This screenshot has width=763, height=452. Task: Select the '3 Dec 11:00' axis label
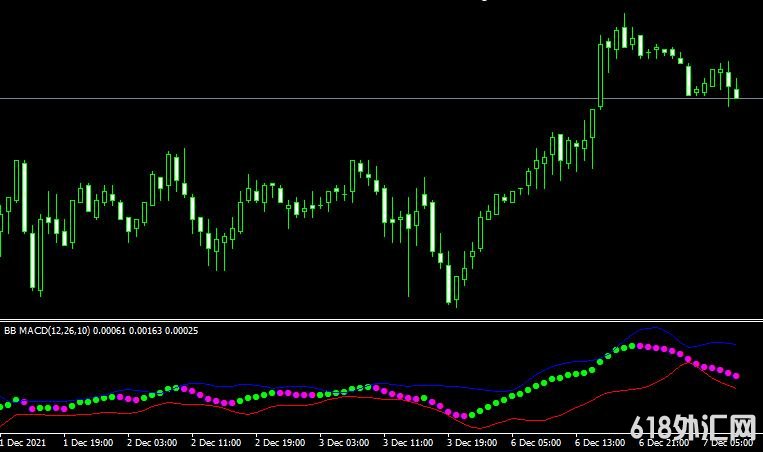[408, 443]
